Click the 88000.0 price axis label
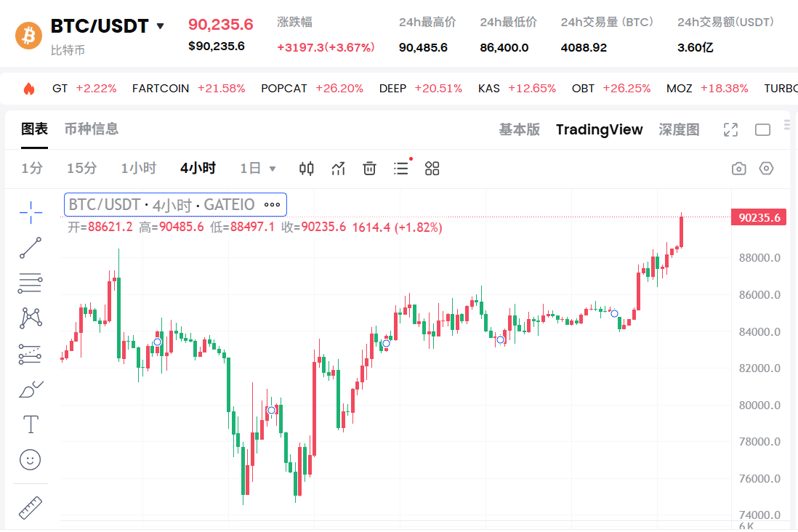This screenshot has height=532, width=798. click(x=759, y=257)
